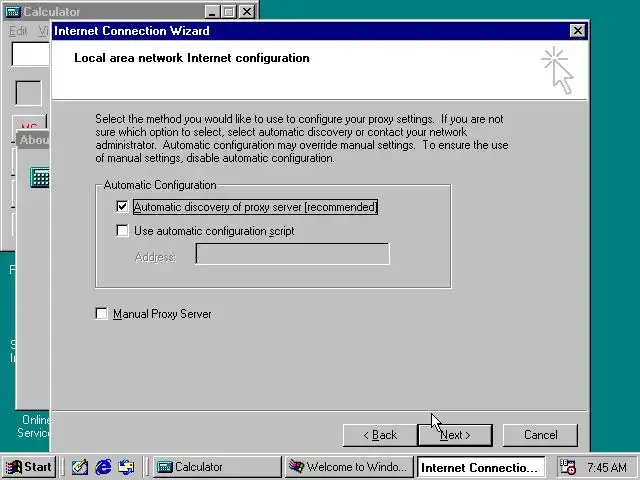Screen dimensions: 640x480
Task: Open the Edit menu in Calculator
Action: click(18, 31)
